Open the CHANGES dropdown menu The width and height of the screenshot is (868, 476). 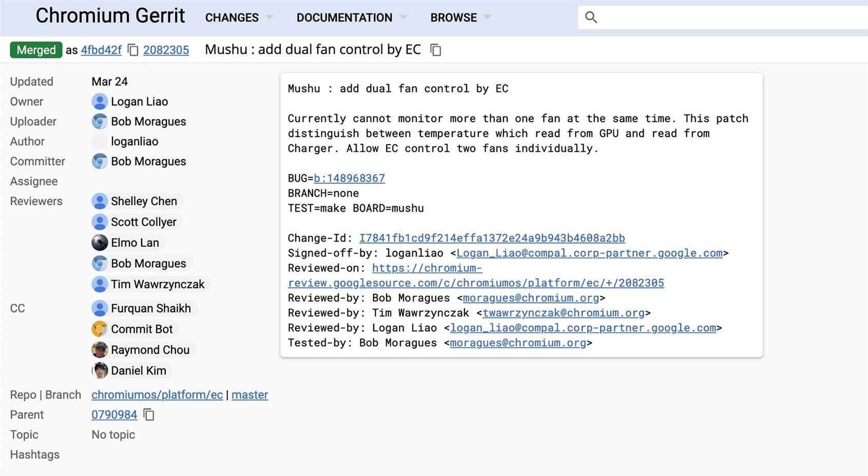pyautogui.click(x=239, y=18)
